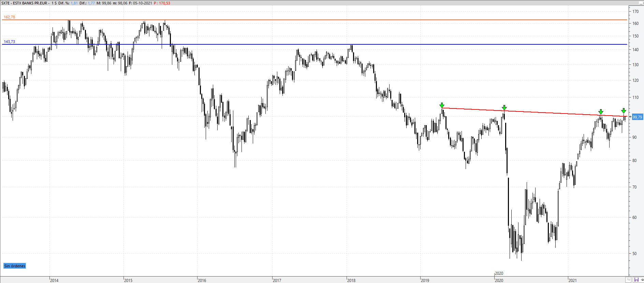Screen dimensions: 644x283
Task: Click the 50 level on price axis
Action: click(634, 253)
